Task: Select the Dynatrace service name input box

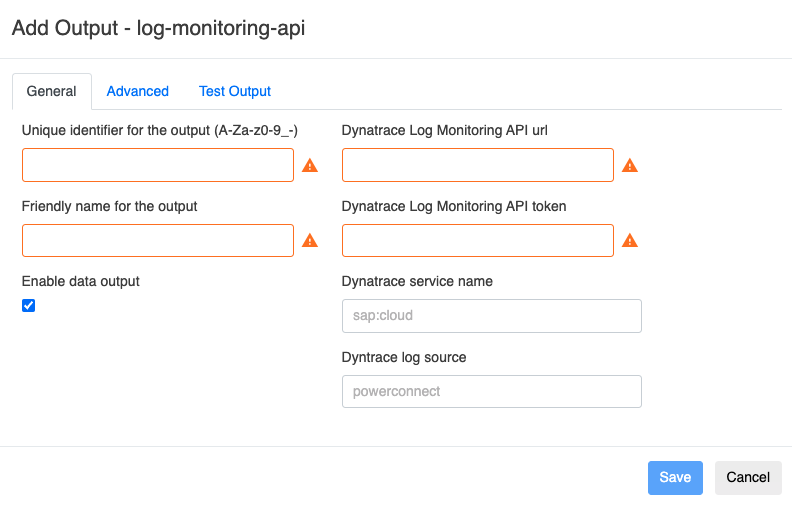Action: pyautogui.click(x=491, y=315)
